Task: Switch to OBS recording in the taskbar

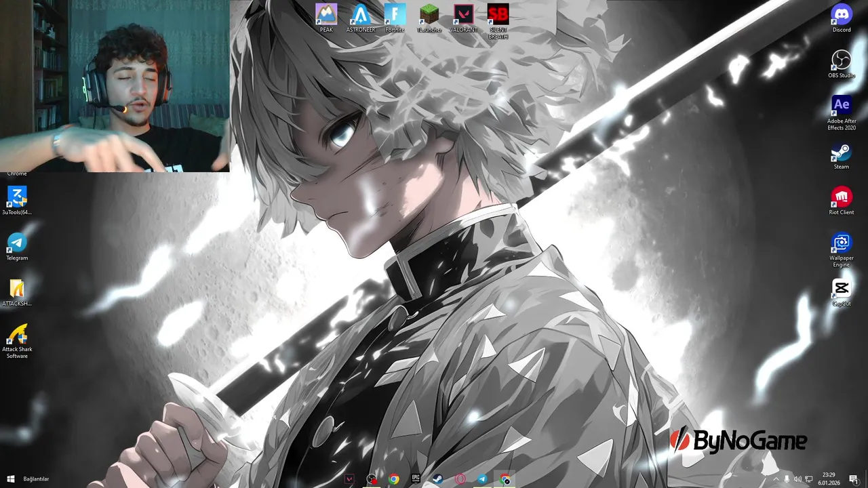Action: tap(372, 479)
